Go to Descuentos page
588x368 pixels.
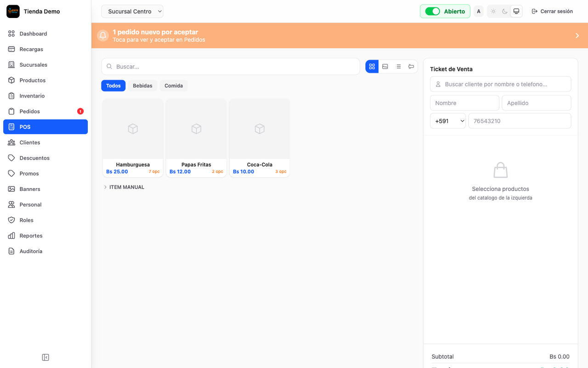click(45, 158)
